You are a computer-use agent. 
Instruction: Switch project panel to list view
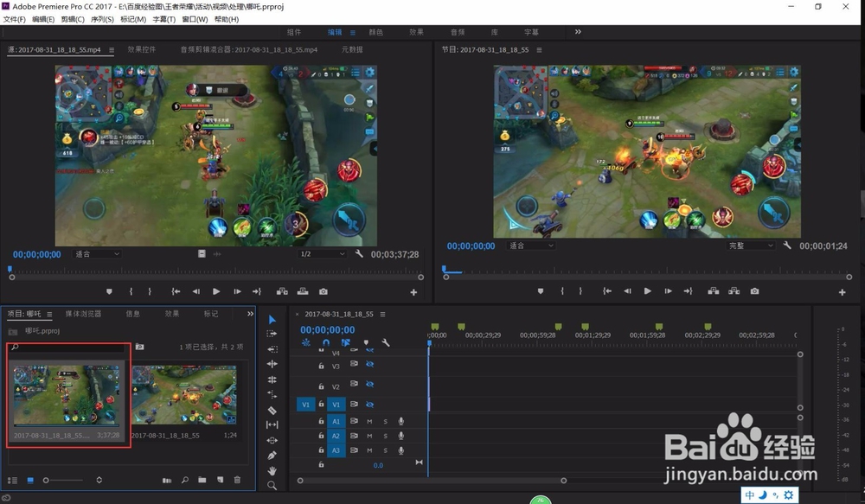pyautogui.click(x=12, y=481)
